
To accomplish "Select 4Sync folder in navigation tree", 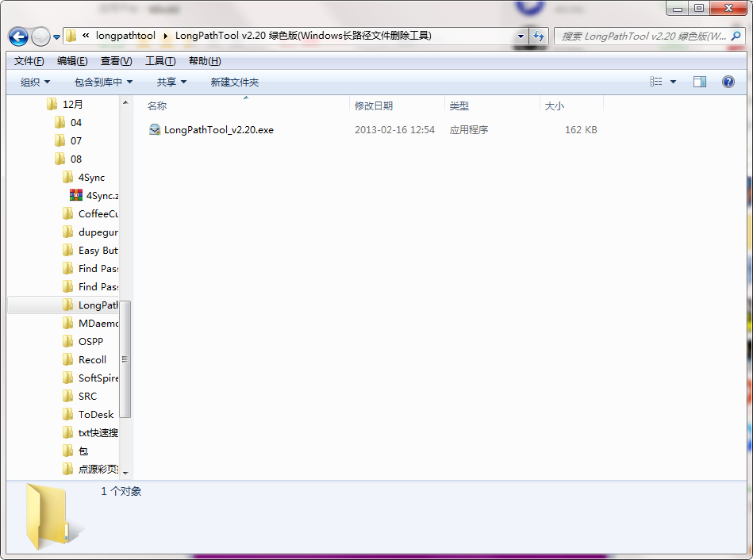I will tap(91, 177).
